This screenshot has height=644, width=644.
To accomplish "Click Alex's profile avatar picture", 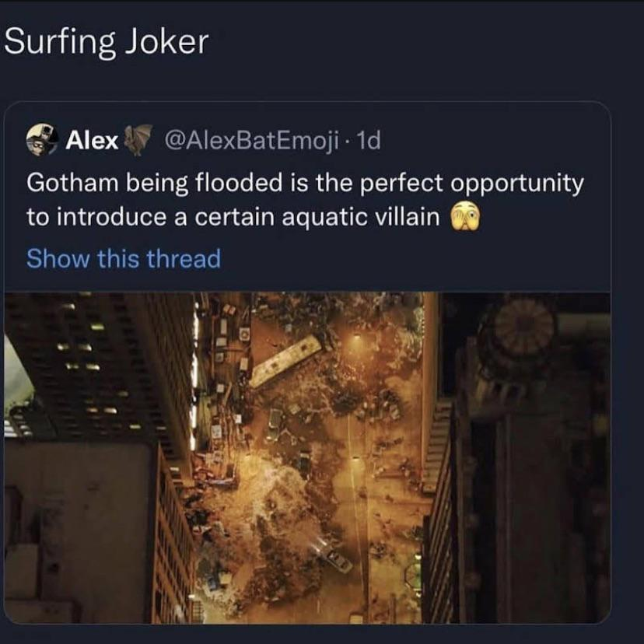I will pos(43,140).
